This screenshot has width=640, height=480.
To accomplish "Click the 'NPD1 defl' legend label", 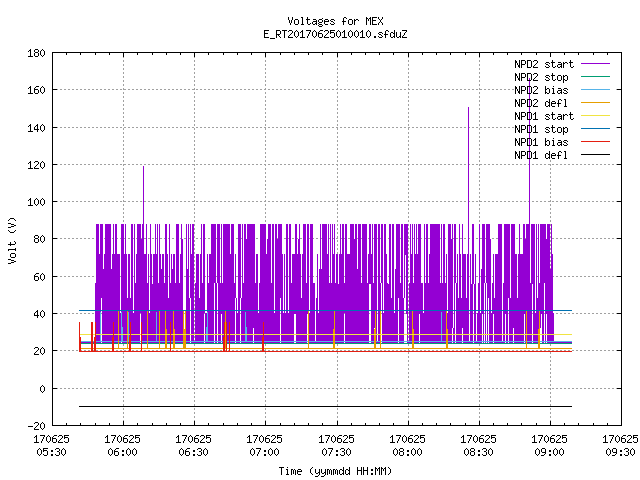I will coord(541,155).
